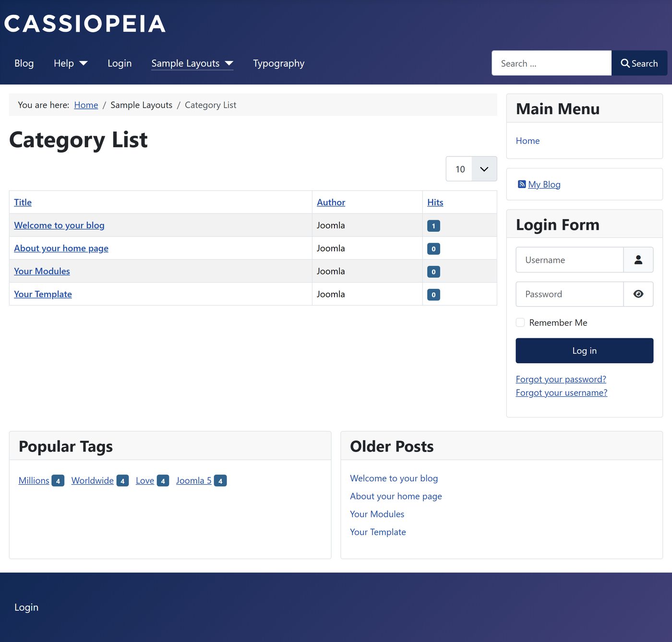Open Your Template in Older Posts
The width and height of the screenshot is (672, 642).
378,532
